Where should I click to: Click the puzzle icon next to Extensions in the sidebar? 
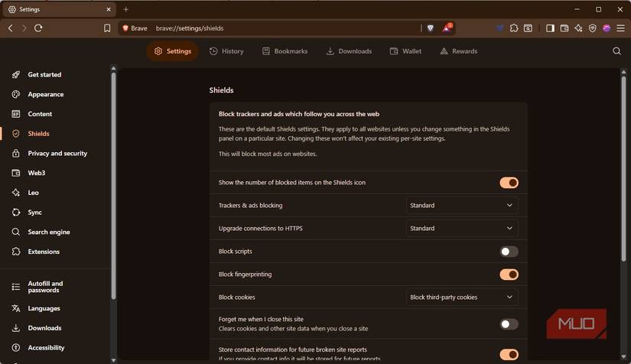tap(16, 252)
